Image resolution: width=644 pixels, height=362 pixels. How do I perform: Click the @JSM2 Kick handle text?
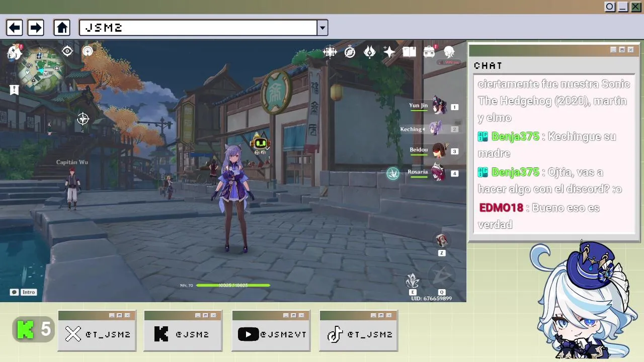pos(192,334)
